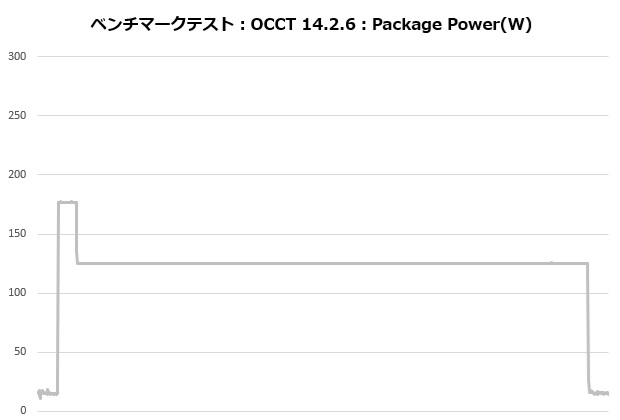Select the horizontal gridline at 300
Image resolution: width=620 pixels, height=420 pixels.
coord(320,56)
